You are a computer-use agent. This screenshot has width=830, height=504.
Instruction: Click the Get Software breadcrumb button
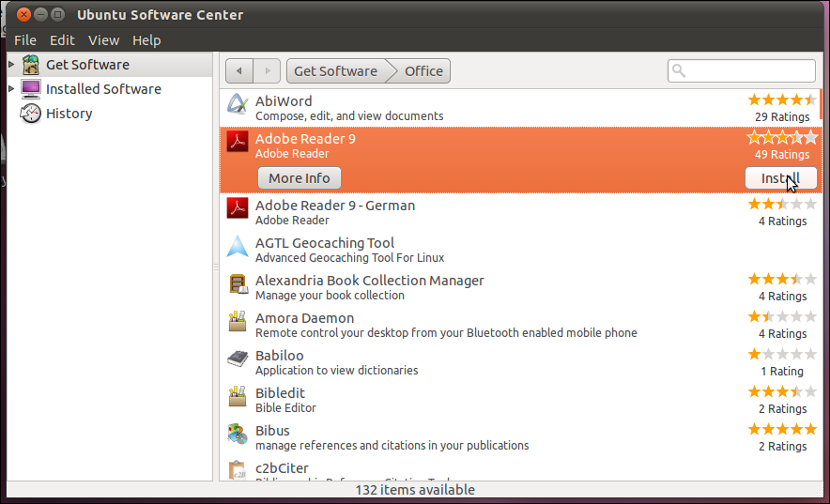pyautogui.click(x=335, y=71)
